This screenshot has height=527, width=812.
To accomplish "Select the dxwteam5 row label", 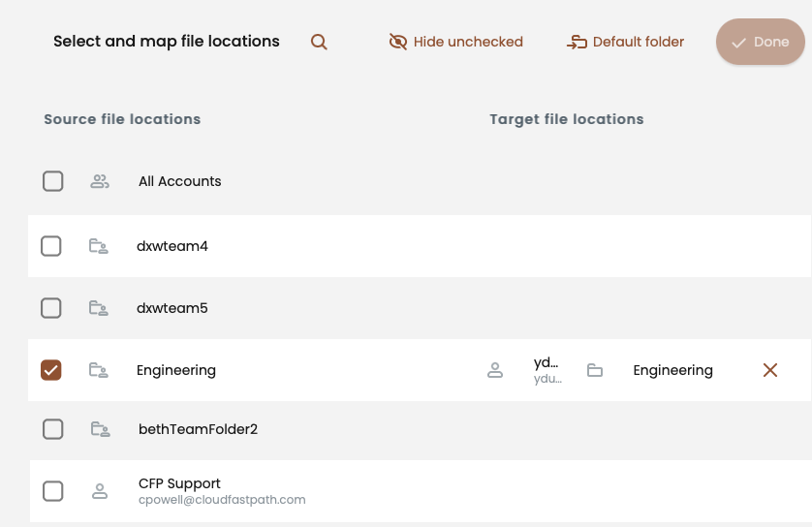I will click(172, 308).
